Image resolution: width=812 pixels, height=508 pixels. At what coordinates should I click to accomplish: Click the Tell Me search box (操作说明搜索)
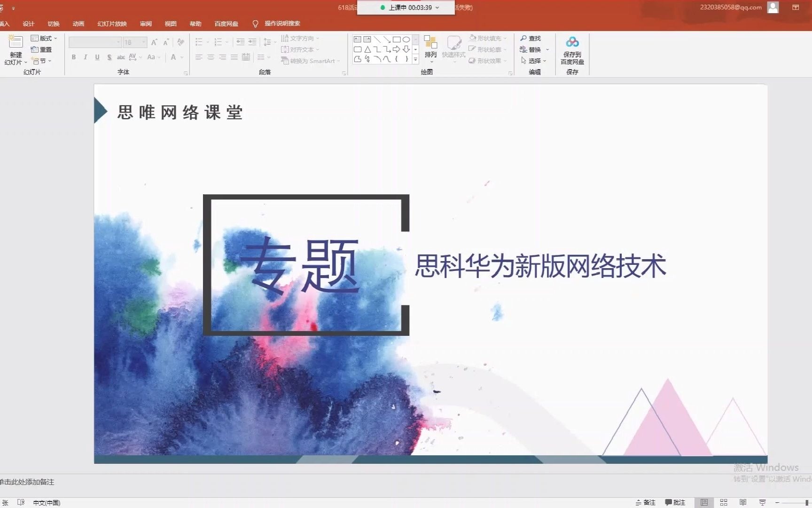pyautogui.click(x=277, y=24)
